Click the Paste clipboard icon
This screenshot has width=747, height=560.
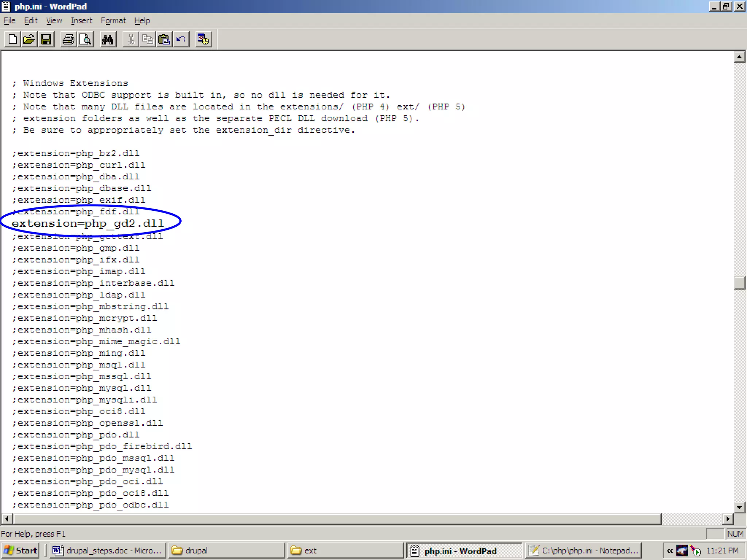[164, 39]
